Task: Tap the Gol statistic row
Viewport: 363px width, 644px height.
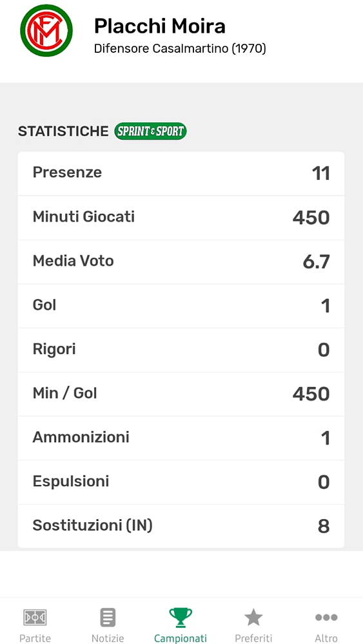Action: (181, 306)
